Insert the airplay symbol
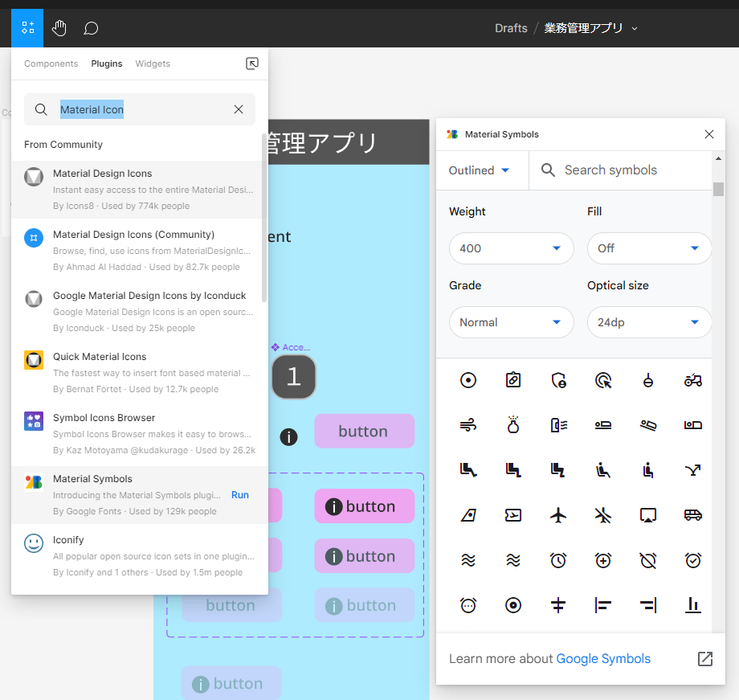The height and width of the screenshot is (700, 739). tap(648, 515)
